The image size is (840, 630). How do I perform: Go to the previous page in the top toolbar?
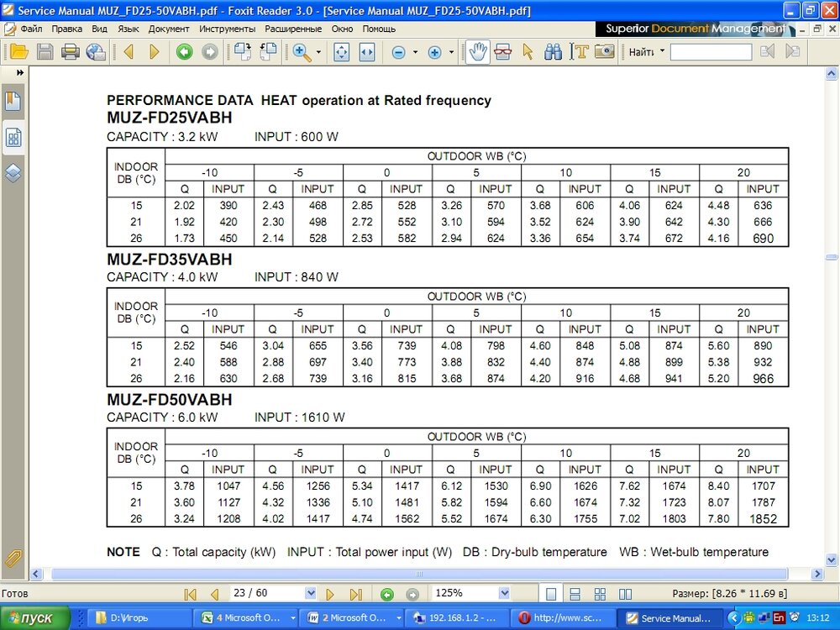129,52
